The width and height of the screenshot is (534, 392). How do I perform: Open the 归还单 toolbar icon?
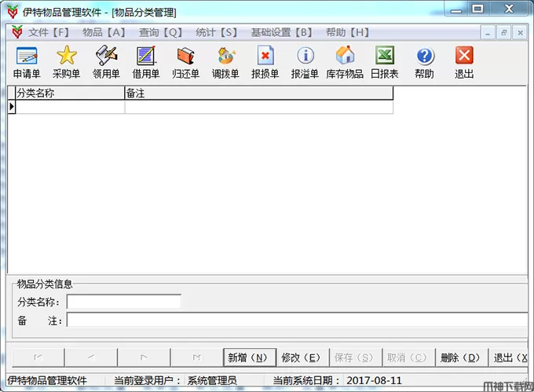coord(185,62)
